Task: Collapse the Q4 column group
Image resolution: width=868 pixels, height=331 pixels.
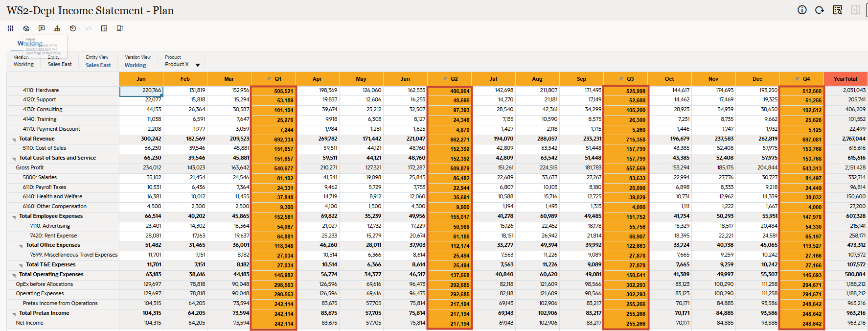Action: [x=798, y=79]
